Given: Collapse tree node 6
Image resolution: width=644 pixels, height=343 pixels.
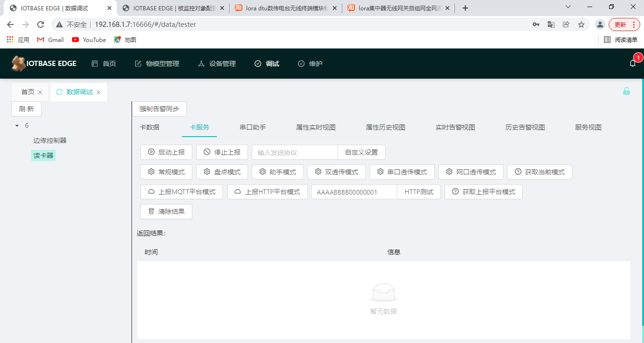Looking at the screenshot, I should 17,126.
